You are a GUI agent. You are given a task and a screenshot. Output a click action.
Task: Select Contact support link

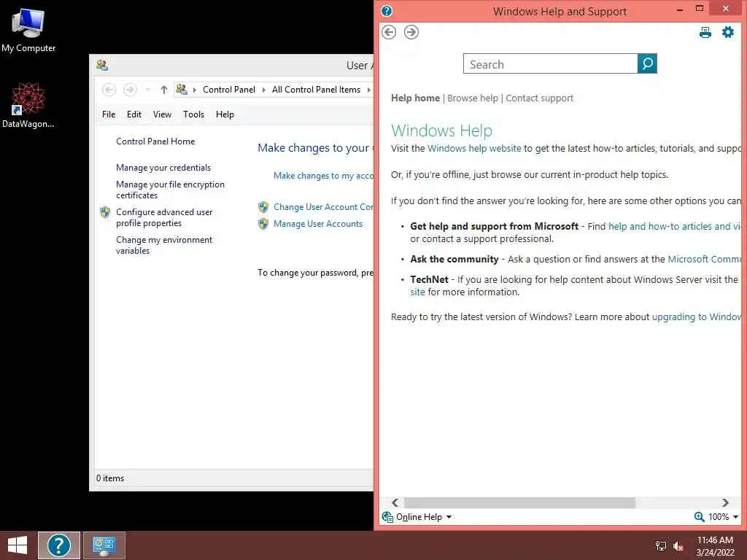(539, 98)
